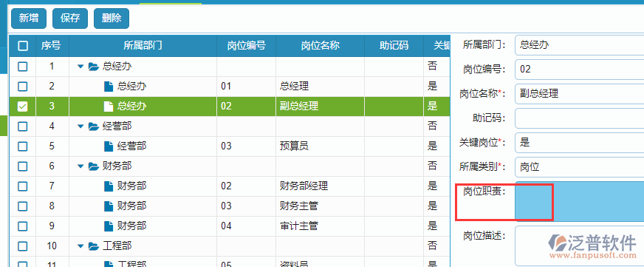Click the 岗位名称 column header
Image resolution: width=644 pixels, height=267 pixels.
pos(321,46)
